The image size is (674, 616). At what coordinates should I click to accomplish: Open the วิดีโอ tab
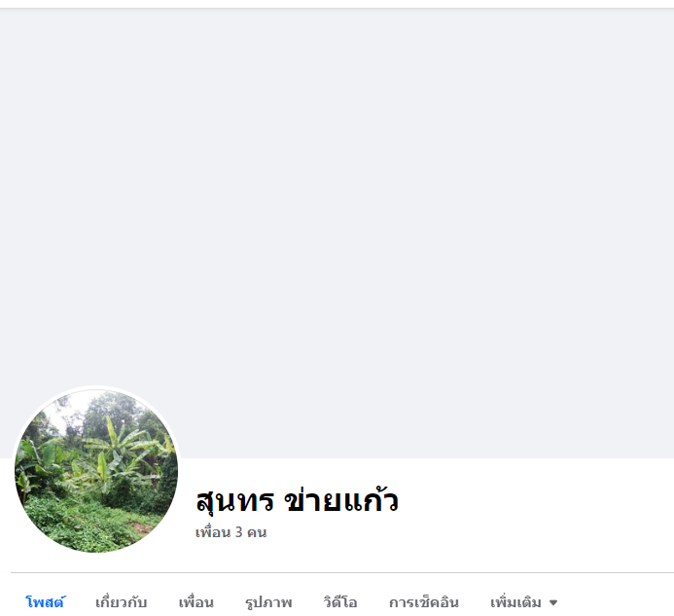[x=340, y=601]
